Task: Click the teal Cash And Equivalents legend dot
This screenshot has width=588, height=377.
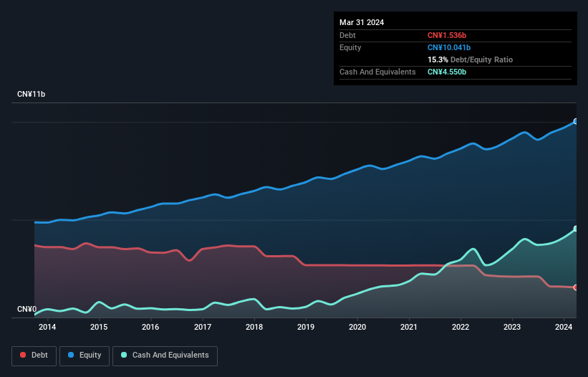Action: (124, 355)
